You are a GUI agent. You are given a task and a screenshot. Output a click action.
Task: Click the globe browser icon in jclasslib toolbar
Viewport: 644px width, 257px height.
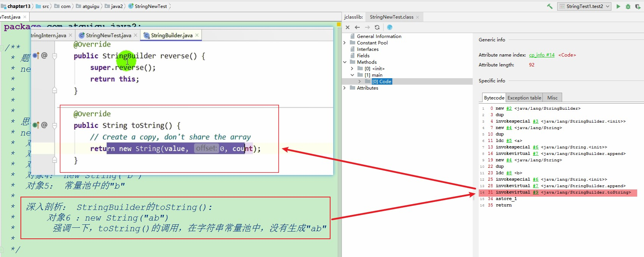coord(390,27)
